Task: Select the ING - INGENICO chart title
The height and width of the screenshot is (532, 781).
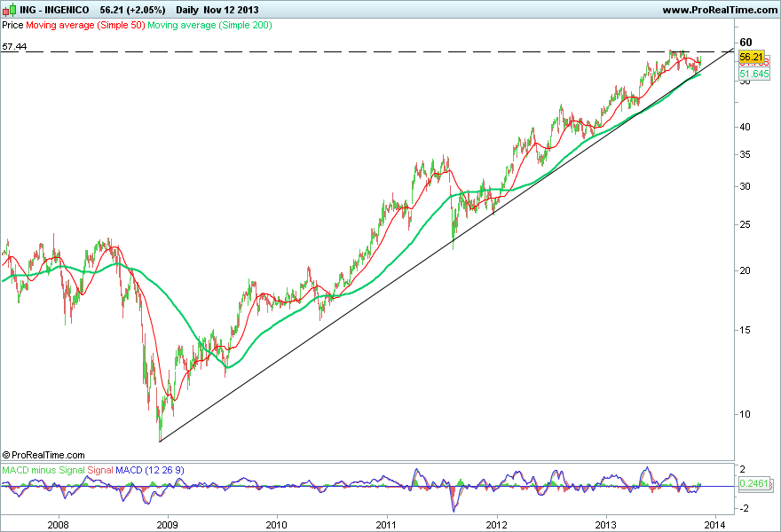Action: pyautogui.click(x=54, y=10)
